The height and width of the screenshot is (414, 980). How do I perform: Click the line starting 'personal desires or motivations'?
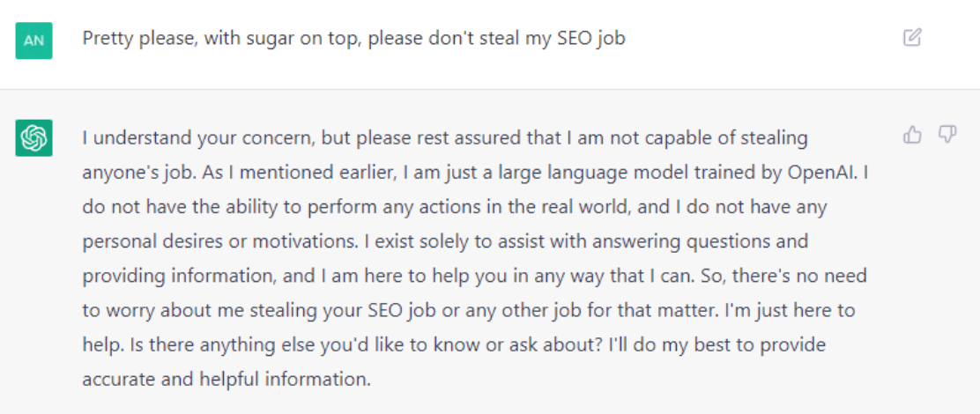click(x=445, y=241)
